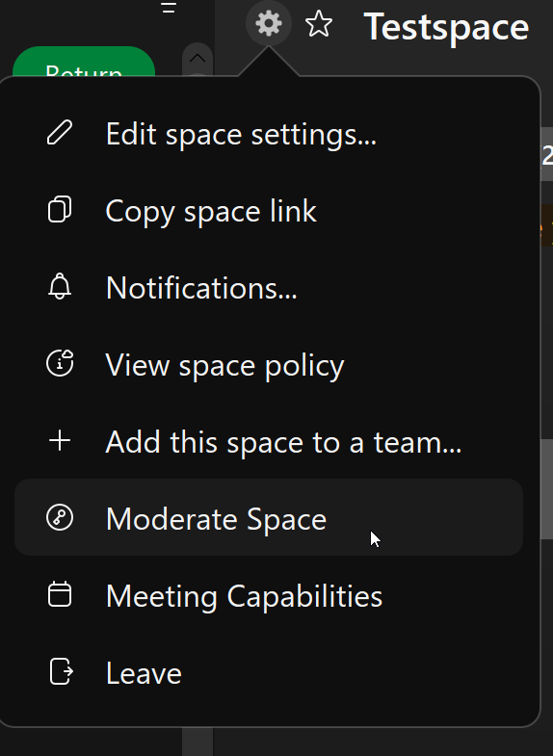
Task: Open Meeting Capabilities
Action: click(x=269, y=595)
